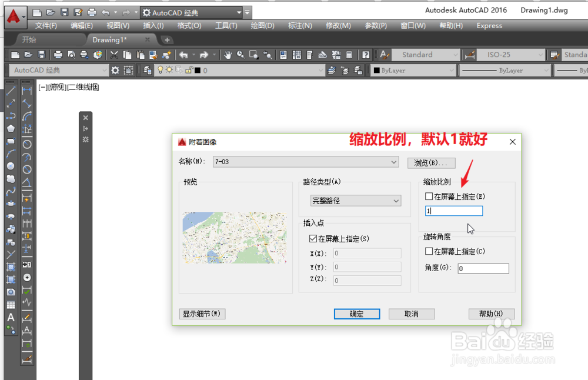Open the 插入(I) menu
The image size is (588, 380).
point(153,25)
